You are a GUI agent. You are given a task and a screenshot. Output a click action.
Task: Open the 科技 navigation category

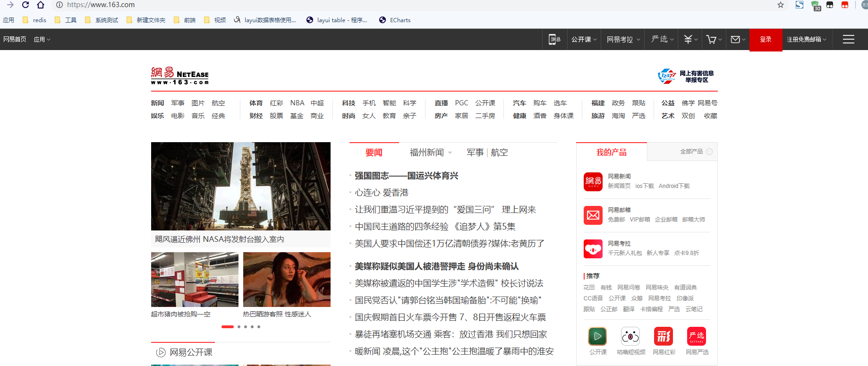[x=349, y=103]
